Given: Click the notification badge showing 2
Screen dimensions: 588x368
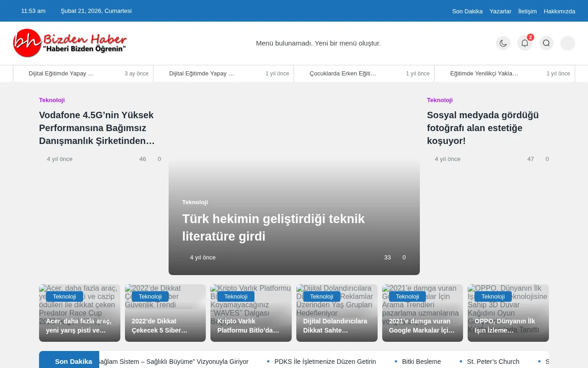Looking at the screenshot, I should [x=531, y=37].
